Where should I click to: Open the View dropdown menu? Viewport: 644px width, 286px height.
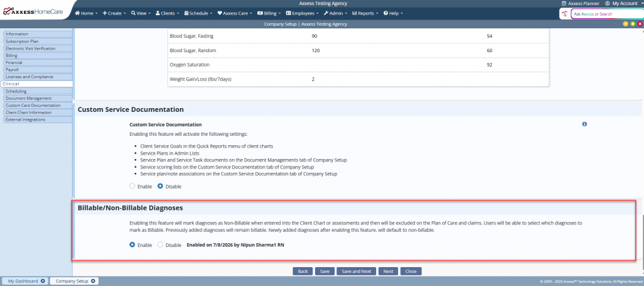coord(141,13)
